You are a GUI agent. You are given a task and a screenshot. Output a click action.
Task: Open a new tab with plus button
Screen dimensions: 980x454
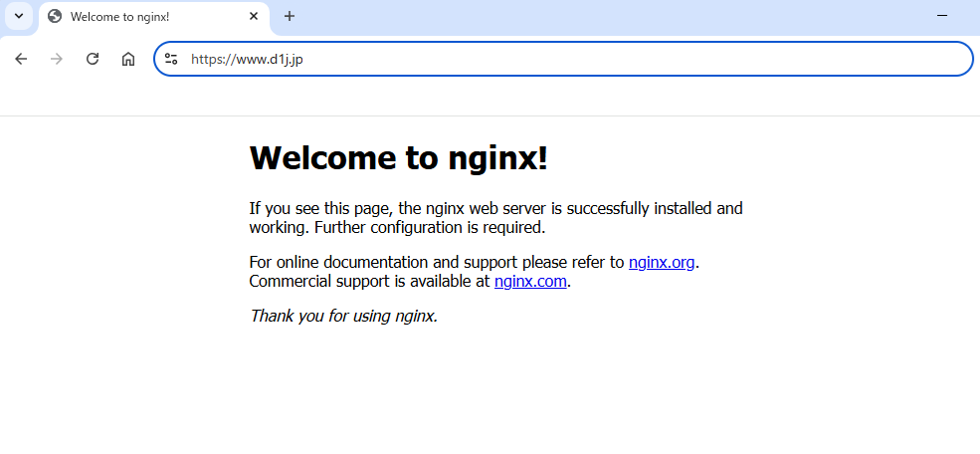(x=290, y=16)
